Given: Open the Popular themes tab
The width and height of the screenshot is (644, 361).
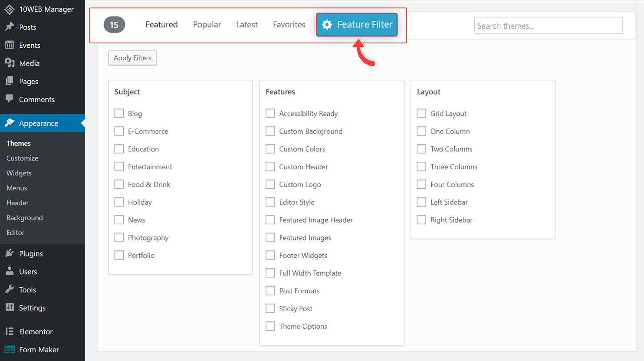Looking at the screenshot, I should pyautogui.click(x=207, y=25).
